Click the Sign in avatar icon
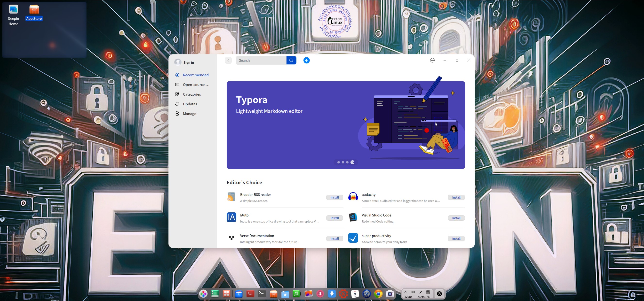This screenshot has width=644, height=301. click(178, 62)
